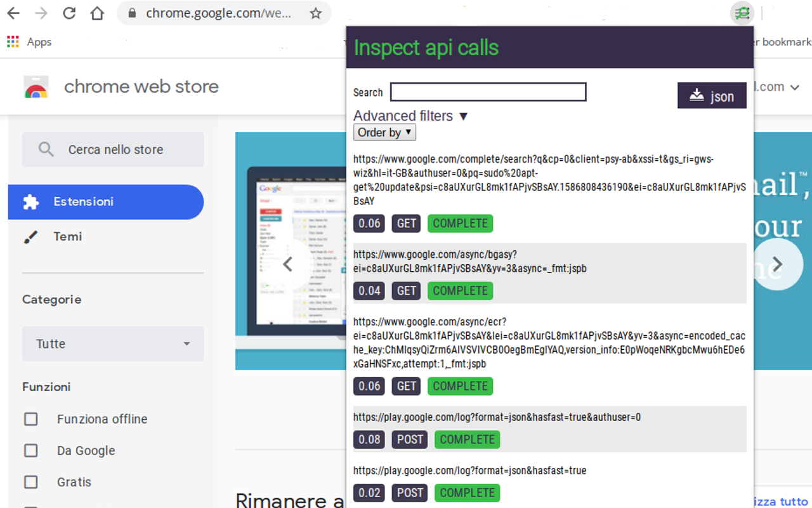The width and height of the screenshot is (812, 508).
Task: Click into the Cerca nello store search box
Action: [x=113, y=149]
